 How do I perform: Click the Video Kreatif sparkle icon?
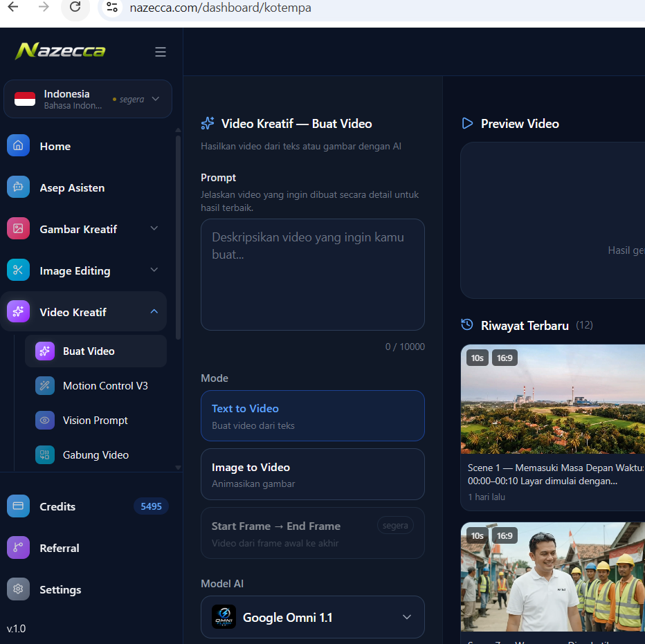[x=18, y=312]
